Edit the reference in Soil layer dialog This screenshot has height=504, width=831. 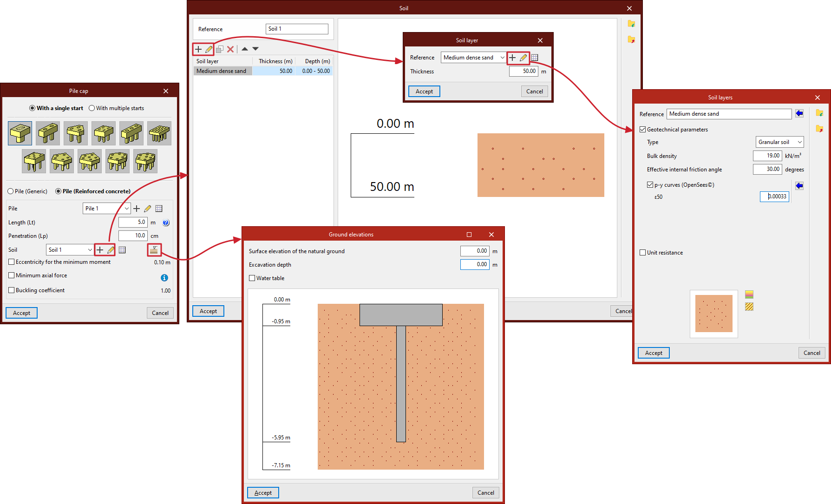point(523,58)
